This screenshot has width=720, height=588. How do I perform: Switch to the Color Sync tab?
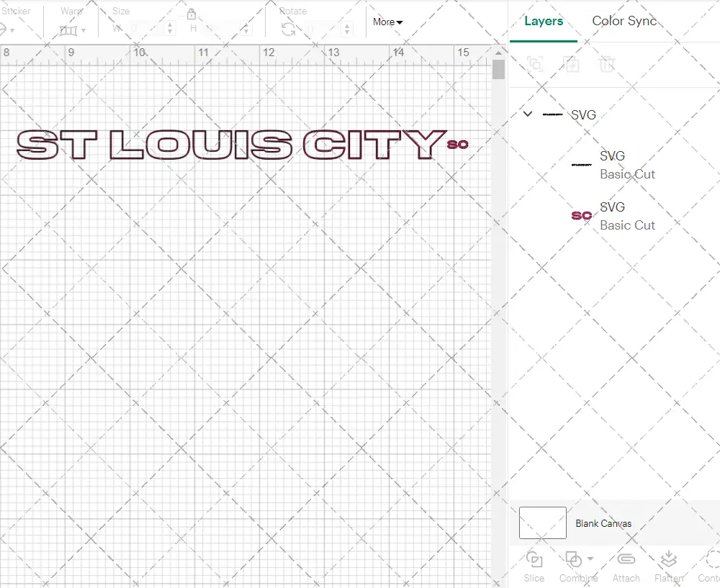(624, 21)
